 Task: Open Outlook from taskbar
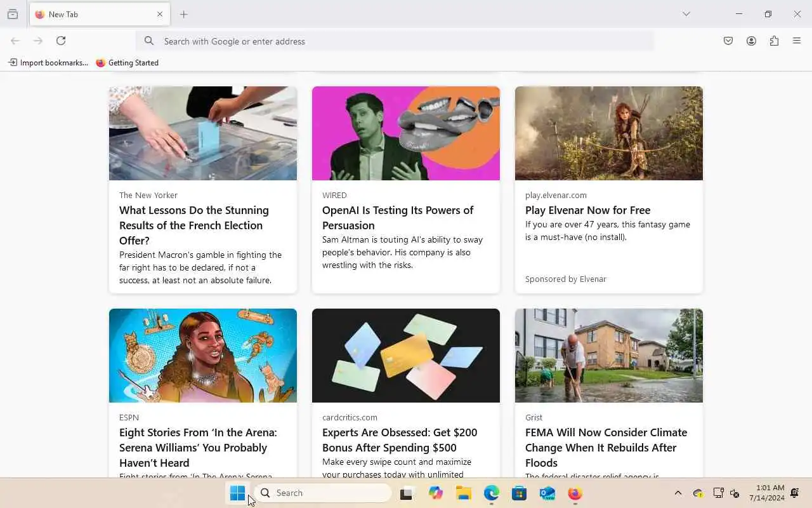pos(547,493)
